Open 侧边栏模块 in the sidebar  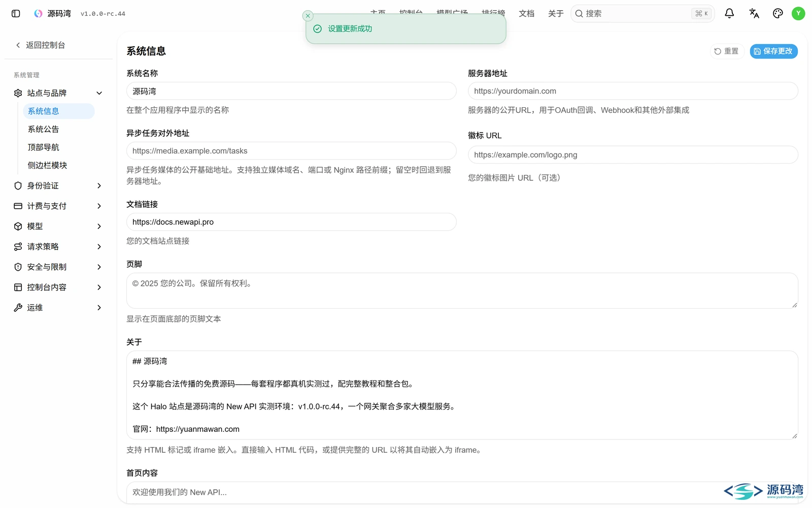click(x=59, y=165)
